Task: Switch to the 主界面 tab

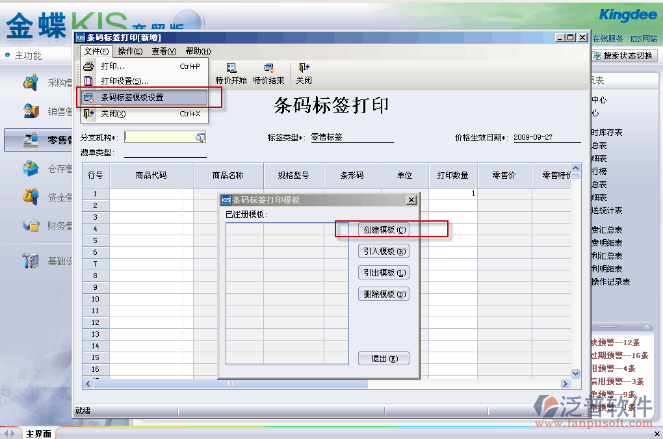Action: point(38,434)
